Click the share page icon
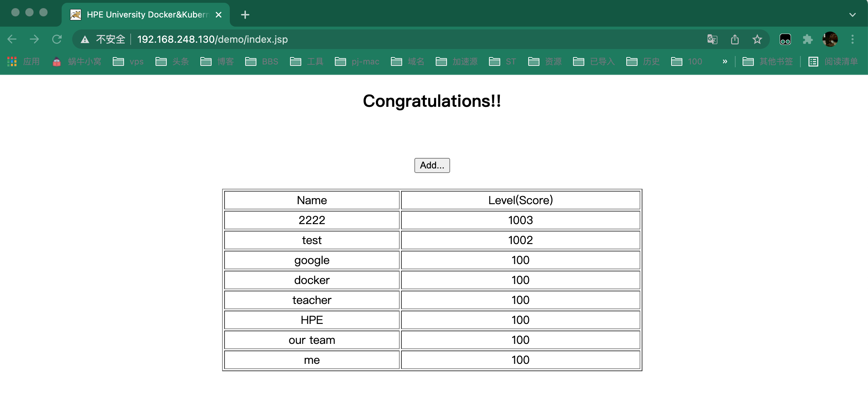The width and height of the screenshot is (868, 409). point(735,39)
